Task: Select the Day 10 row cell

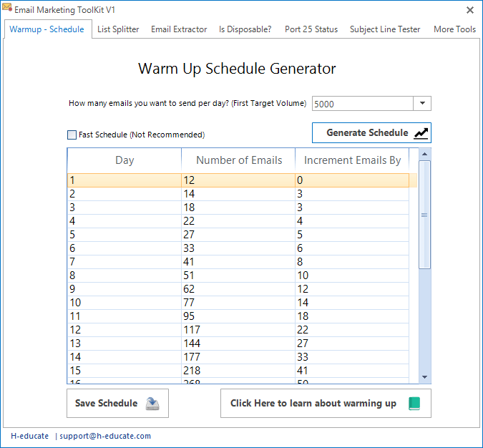Action: click(x=125, y=303)
